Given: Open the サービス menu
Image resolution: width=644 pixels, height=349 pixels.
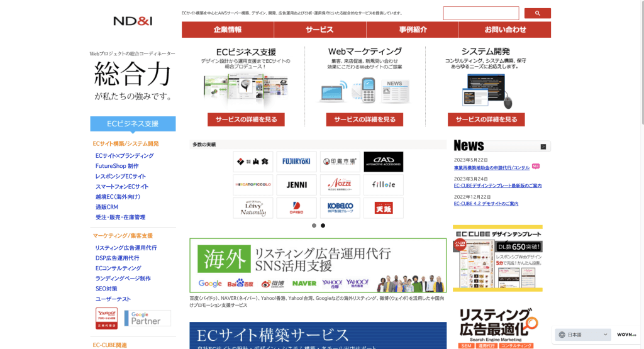Looking at the screenshot, I should (x=320, y=30).
